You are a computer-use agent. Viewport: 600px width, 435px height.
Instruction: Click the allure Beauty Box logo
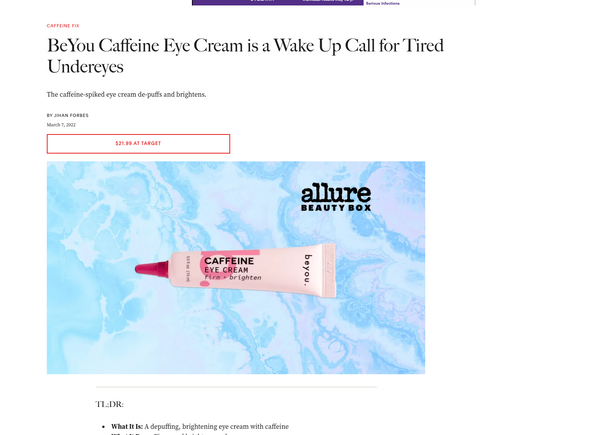(x=336, y=197)
